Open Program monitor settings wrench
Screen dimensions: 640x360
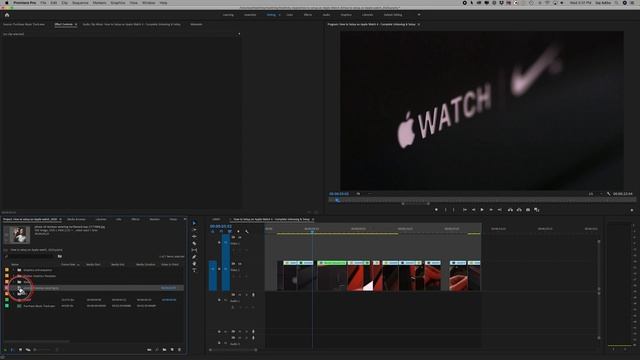[609, 194]
